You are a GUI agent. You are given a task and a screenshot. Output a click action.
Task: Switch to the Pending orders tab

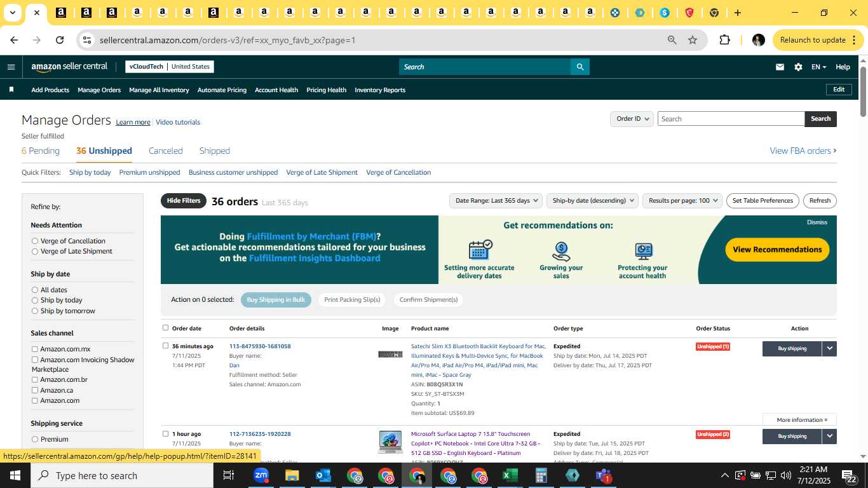(41, 151)
